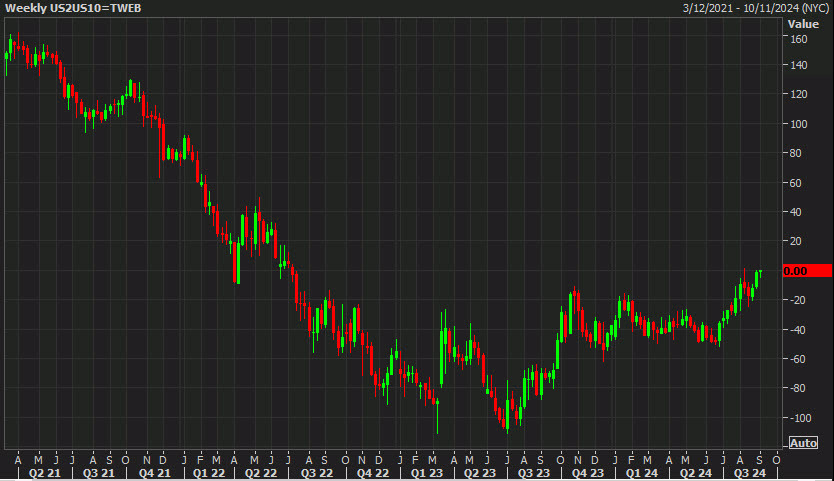Click the 120 label on the value axis
Viewport: 834px width, 481px height.
[799, 94]
